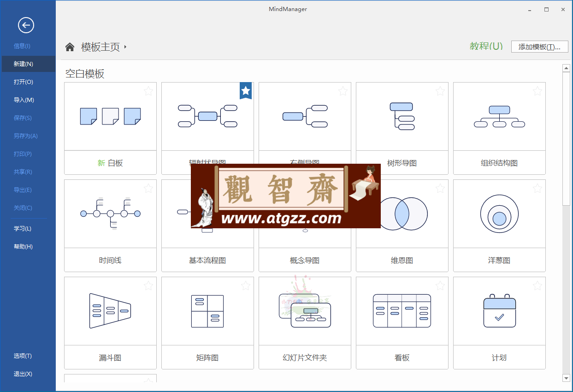Click the 添加模板(T)... button

[539, 47]
